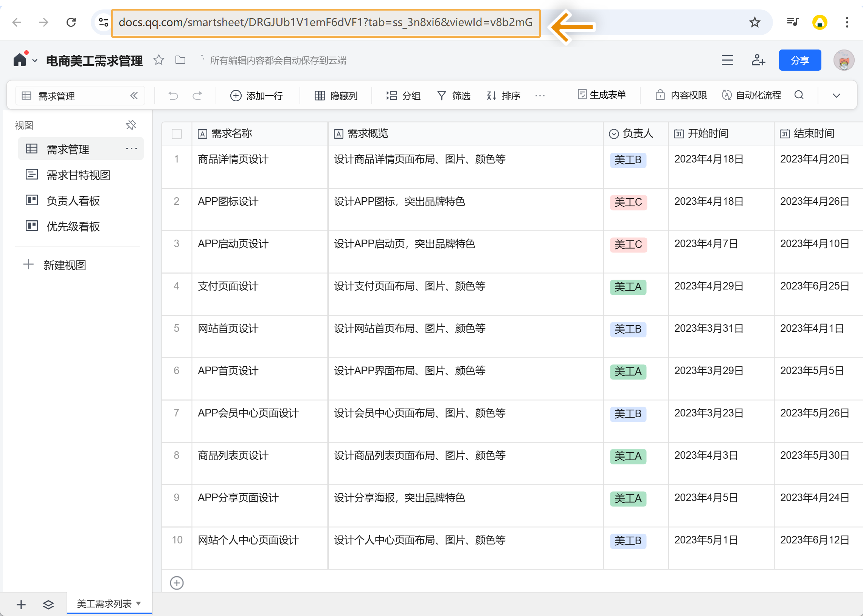
Task: Open the sheet layers icon at bottom
Action: (48, 604)
